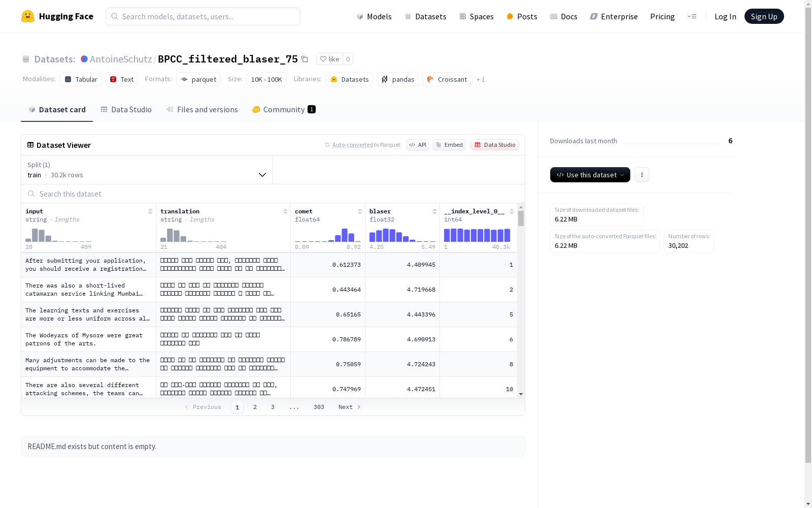The height and width of the screenshot is (508, 812).
Task: Open Docs in the top navigation
Action: [x=564, y=16]
